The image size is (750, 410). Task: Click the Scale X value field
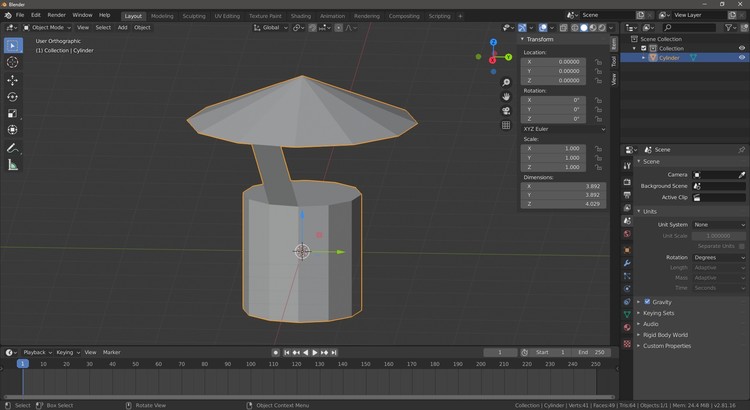558,148
